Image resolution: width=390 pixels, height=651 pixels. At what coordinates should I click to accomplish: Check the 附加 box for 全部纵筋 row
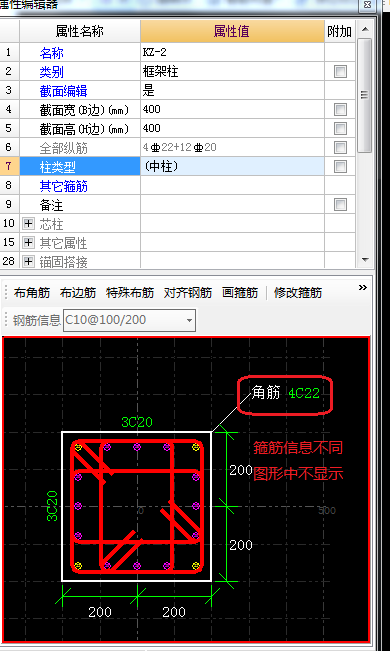pyautogui.click(x=340, y=147)
